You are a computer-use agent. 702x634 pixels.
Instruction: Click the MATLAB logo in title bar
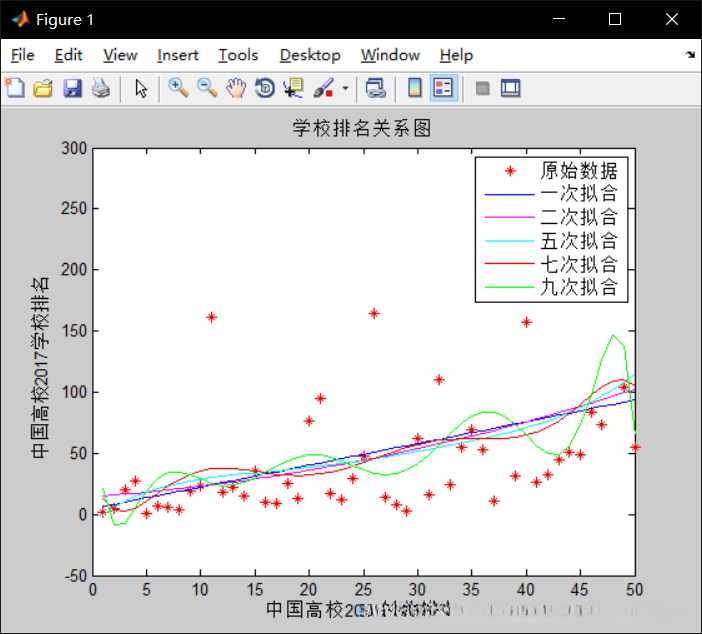click(x=21, y=19)
